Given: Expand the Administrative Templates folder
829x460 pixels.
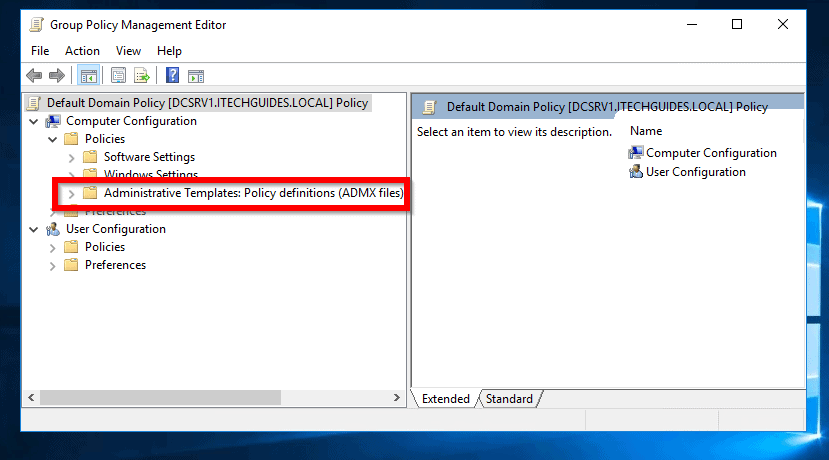Looking at the screenshot, I should pyautogui.click(x=71, y=193).
